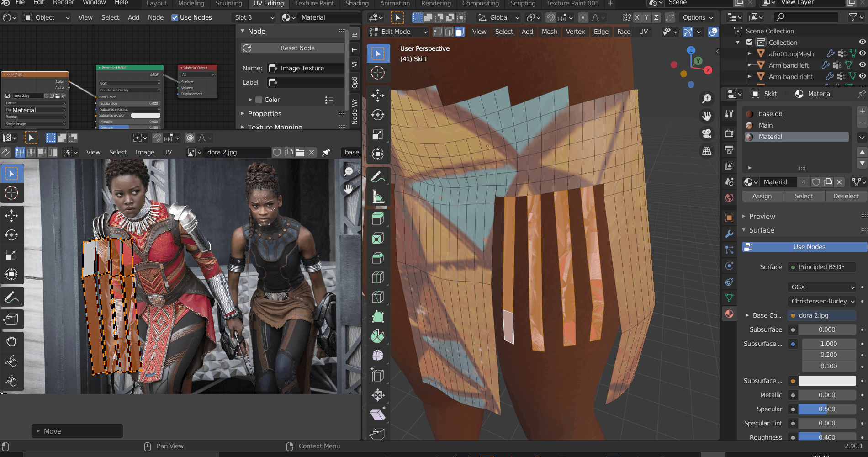868x457 pixels.
Task: Select the UV editor Rip Region tool
Action: pos(11,319)
